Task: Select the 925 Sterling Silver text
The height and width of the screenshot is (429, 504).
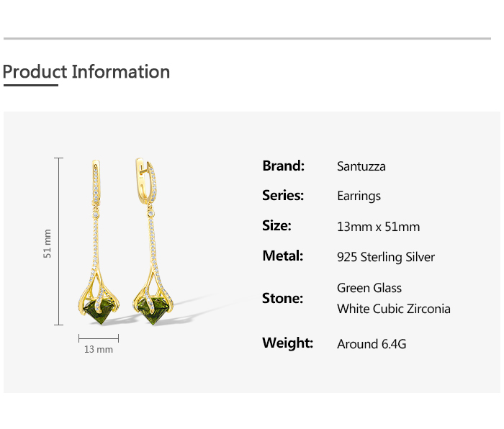Action: coord(386,257)
